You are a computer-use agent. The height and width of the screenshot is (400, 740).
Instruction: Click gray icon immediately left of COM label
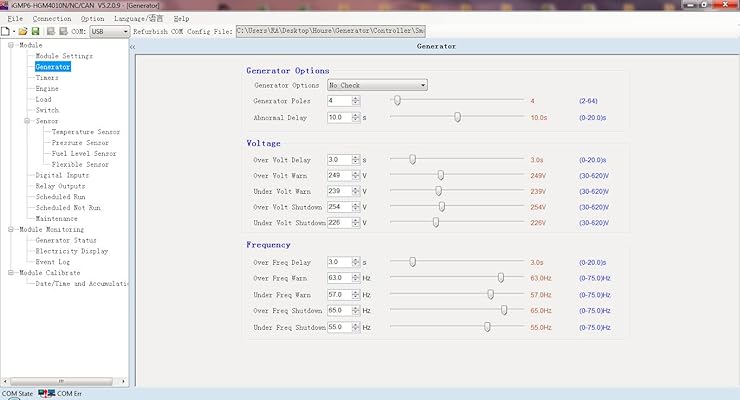[62, 32]
